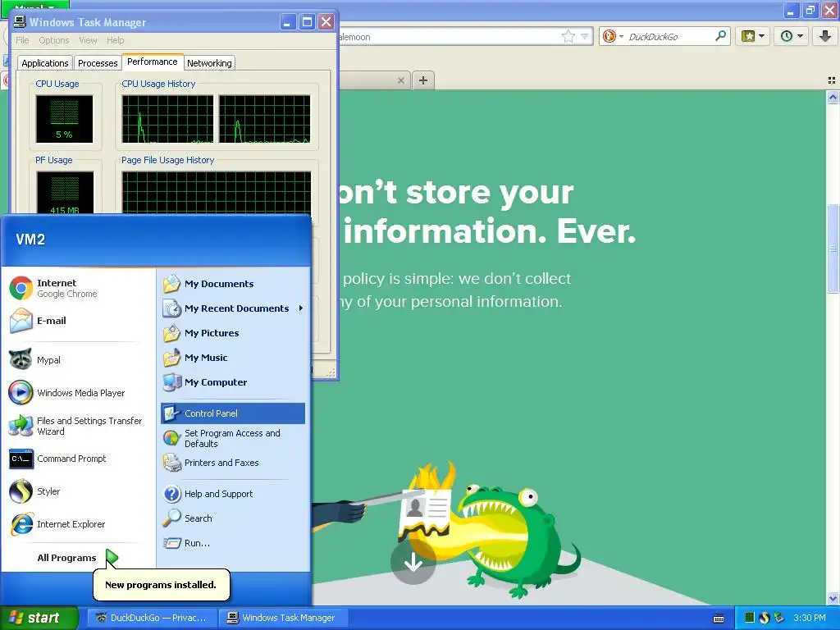Switch to Applications tab in Task Manager
The width and height of the screenshot is (840, 630).
(x=45, y=63)
